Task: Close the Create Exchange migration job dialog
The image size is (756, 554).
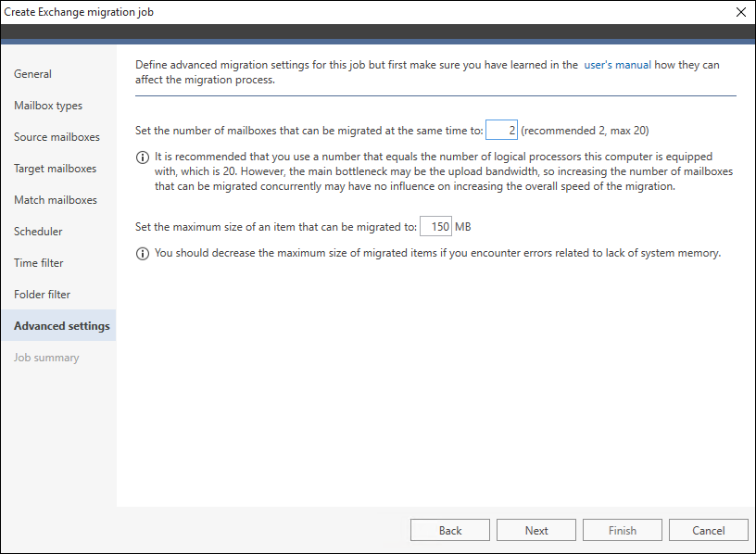Action: point(741,12)
